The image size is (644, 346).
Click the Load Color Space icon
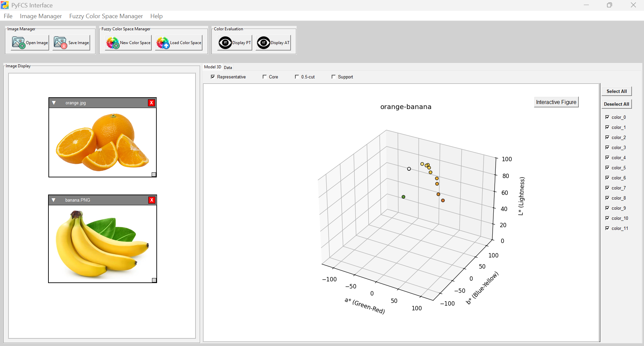(x=163, y=43)
